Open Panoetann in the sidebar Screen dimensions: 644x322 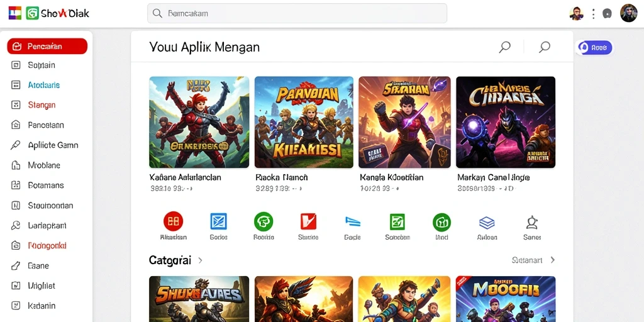(45, 125)
